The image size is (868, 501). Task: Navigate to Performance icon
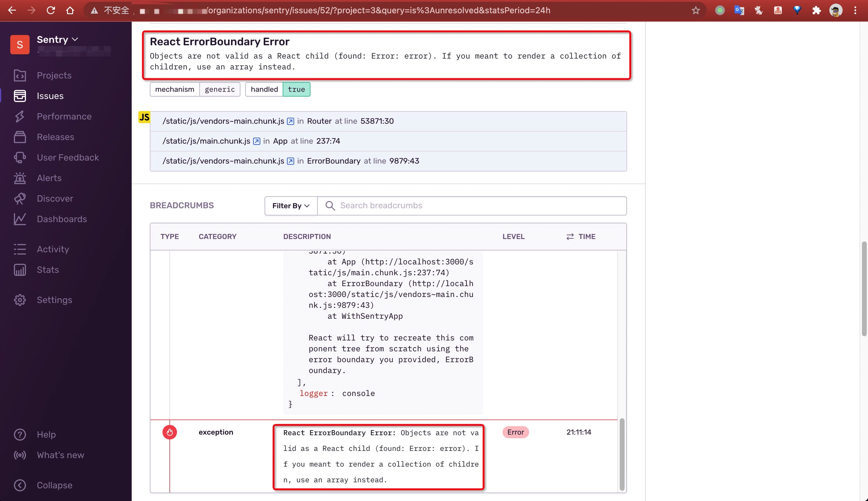(x=20, y=116)
